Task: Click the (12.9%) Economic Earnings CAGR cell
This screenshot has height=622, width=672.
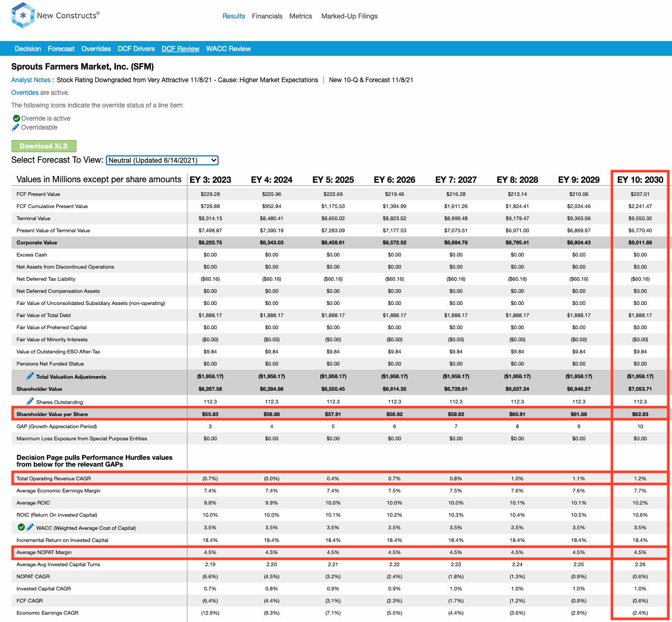Action: click(210, 613)
